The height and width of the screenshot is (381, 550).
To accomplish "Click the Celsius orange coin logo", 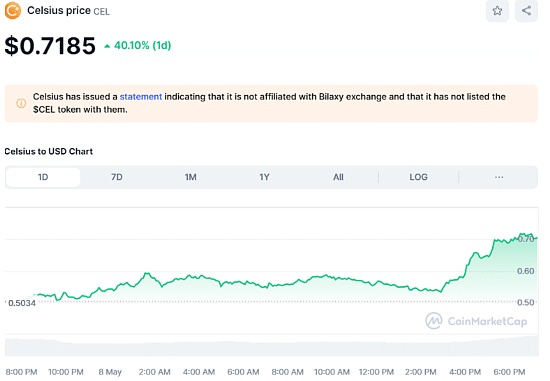I will coord(13,11).
